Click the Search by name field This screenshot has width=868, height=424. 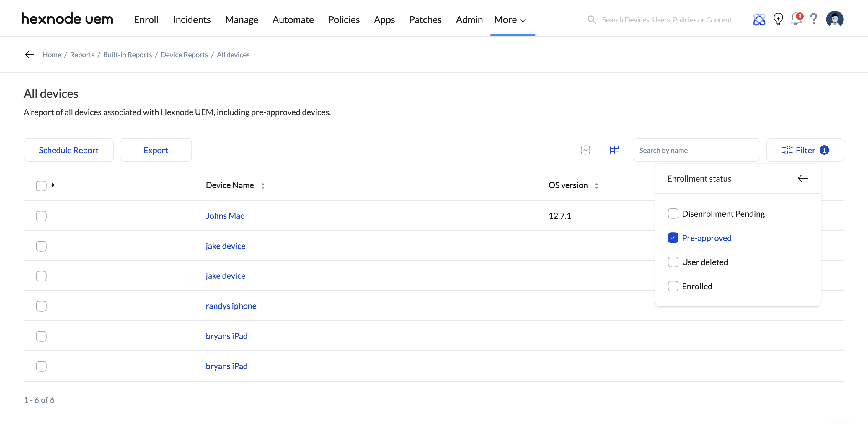click(696, 150)
